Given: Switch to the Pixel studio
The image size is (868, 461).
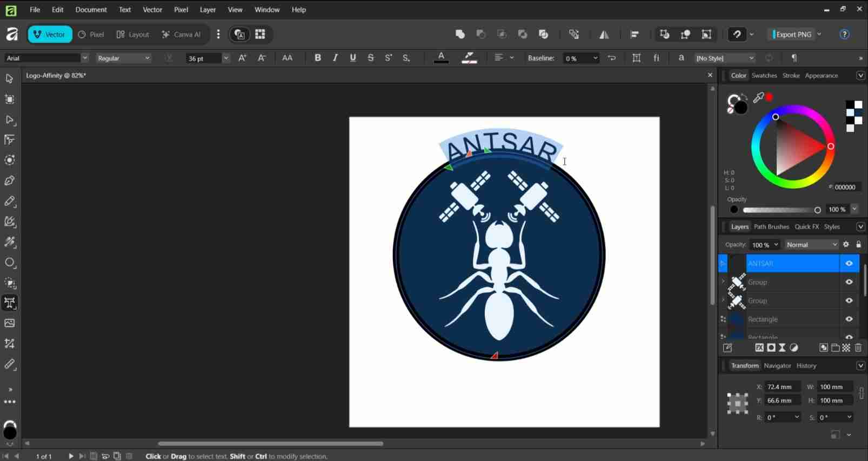Looking at the screenshot, I should point(91,34).
